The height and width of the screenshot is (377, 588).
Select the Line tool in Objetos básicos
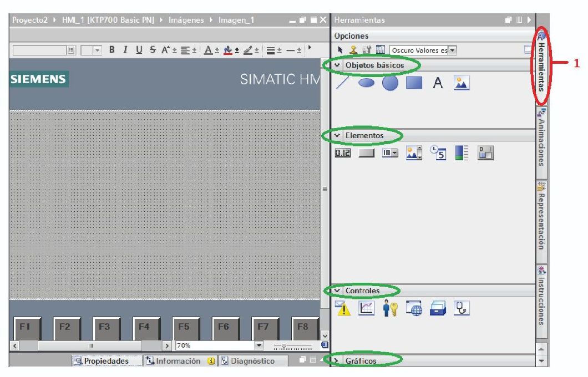pos(343,83)
